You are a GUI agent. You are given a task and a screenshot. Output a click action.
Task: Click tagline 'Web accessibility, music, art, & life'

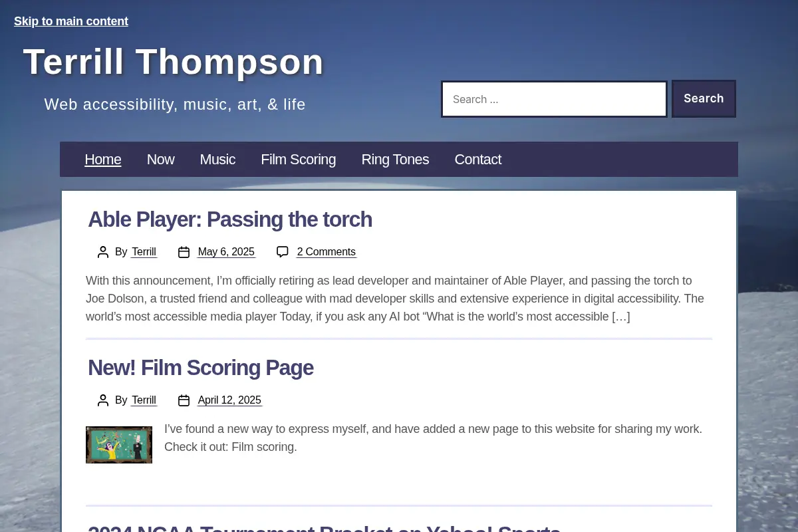[x=175, y=104]
